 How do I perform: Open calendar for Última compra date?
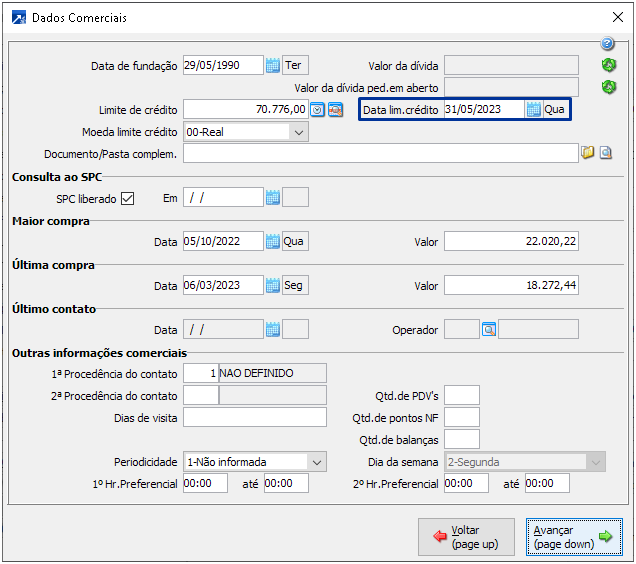pos(272,285)
